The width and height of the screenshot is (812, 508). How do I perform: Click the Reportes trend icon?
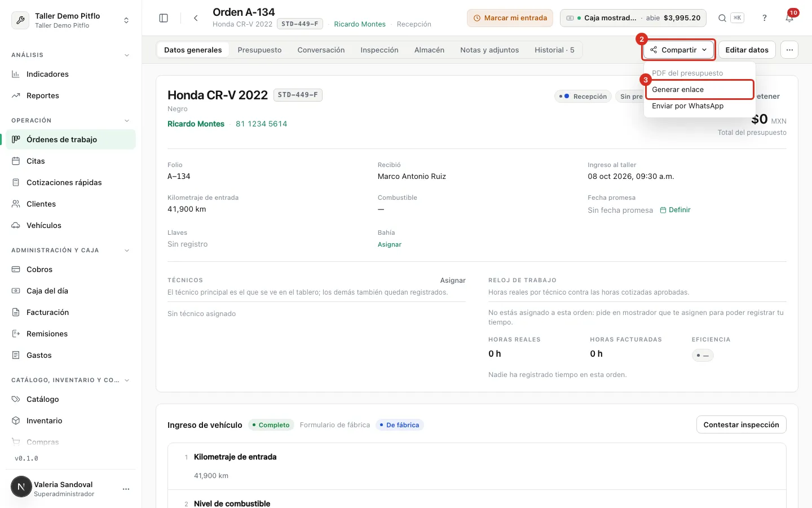coord(16,95)
